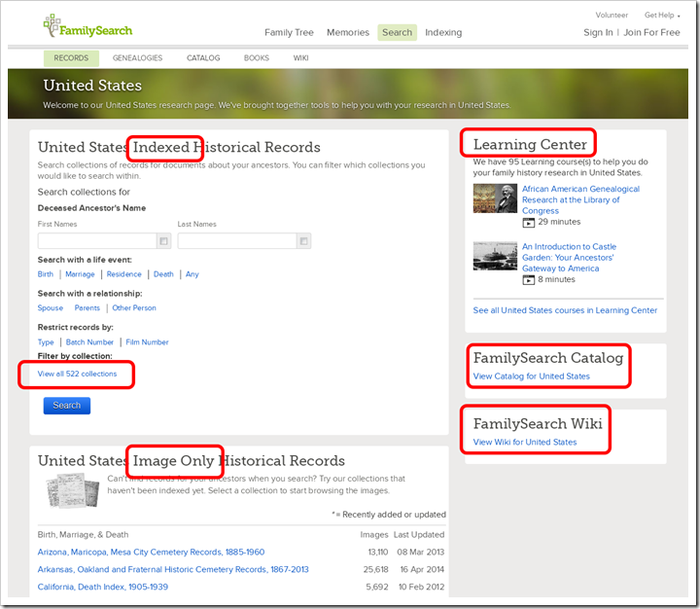This screenshot has height=609, width=700.
Task: Open Arkansas Oakland Fraternal Cemetery Records
Action: 173,570
